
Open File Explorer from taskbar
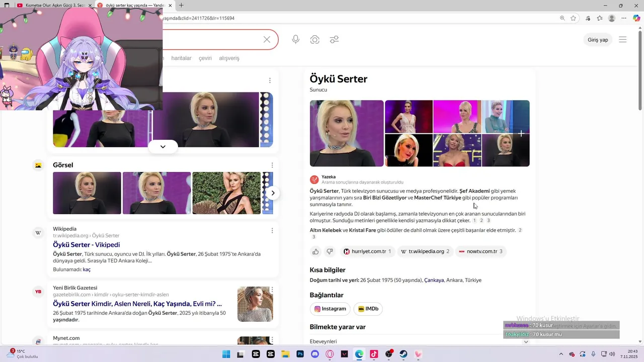click(285, 354)
